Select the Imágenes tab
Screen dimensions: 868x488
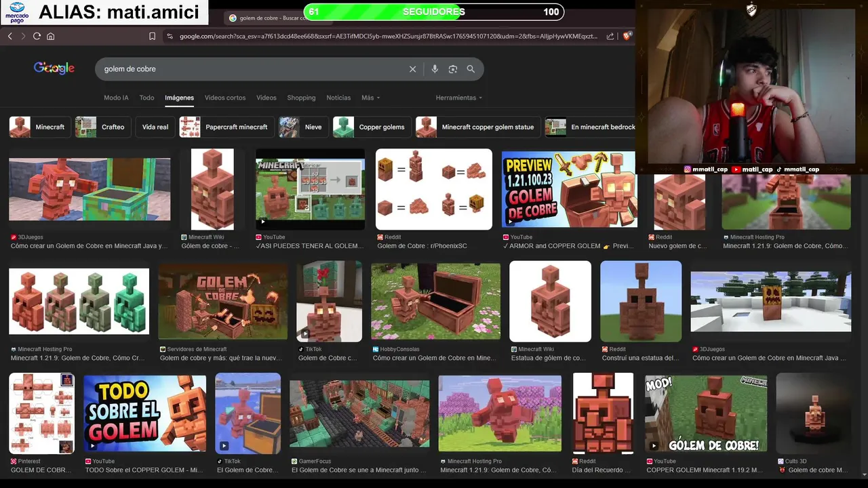tap(179, 98)
